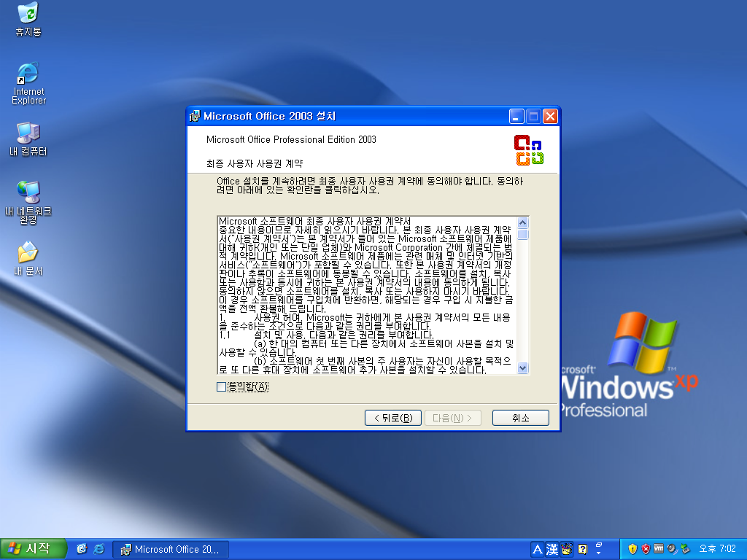Click the yellow security shield tray icon

point(632,549)
